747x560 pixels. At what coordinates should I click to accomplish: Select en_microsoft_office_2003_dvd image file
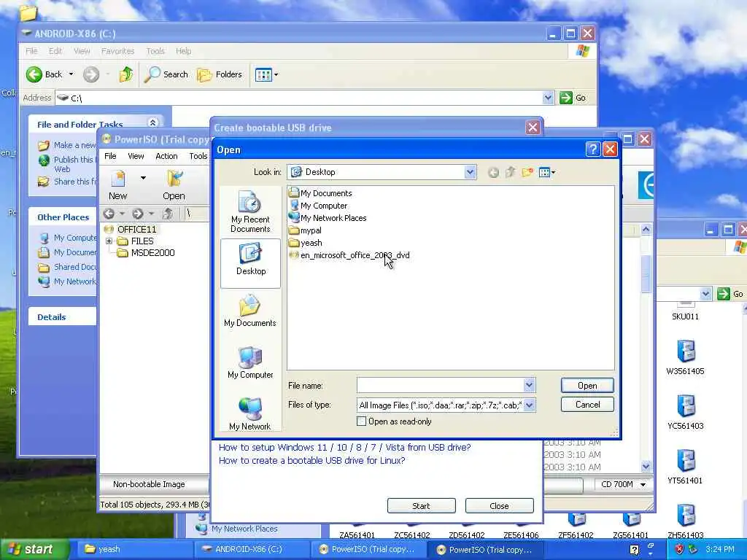tap(349, 255)
